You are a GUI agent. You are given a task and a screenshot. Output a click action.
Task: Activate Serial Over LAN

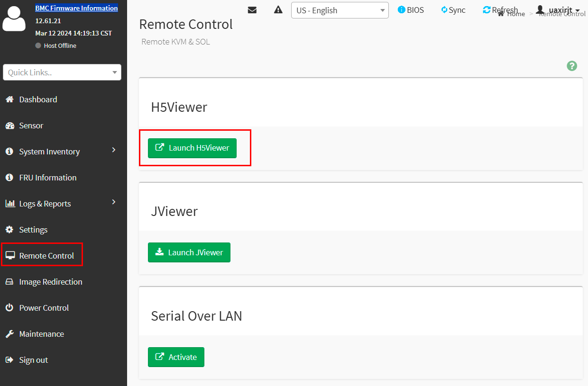tap(176, 357)
